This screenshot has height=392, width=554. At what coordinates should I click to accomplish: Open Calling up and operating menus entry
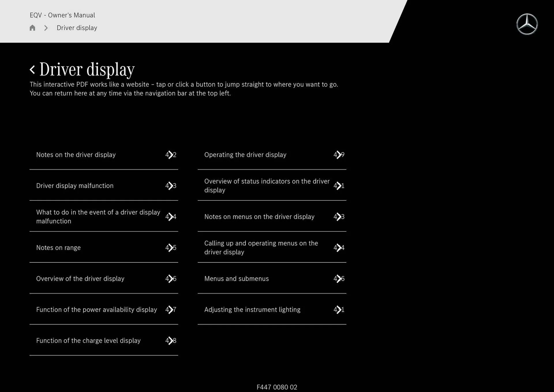[261, 248]
